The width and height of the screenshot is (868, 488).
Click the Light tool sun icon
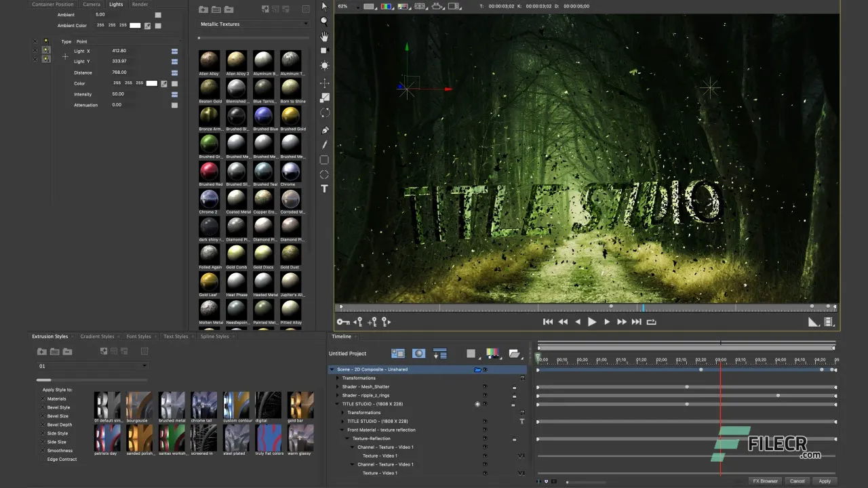tap(324, 66)
